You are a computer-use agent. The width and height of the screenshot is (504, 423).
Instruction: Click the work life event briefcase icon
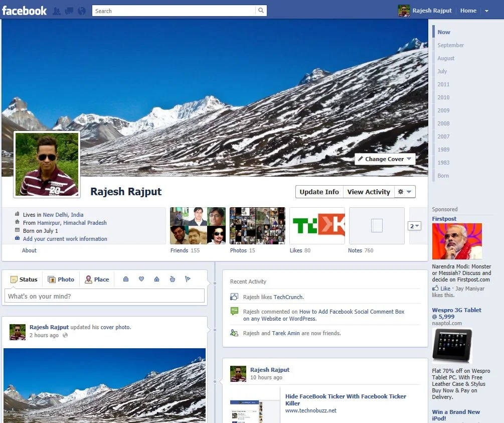click(126, 279)
